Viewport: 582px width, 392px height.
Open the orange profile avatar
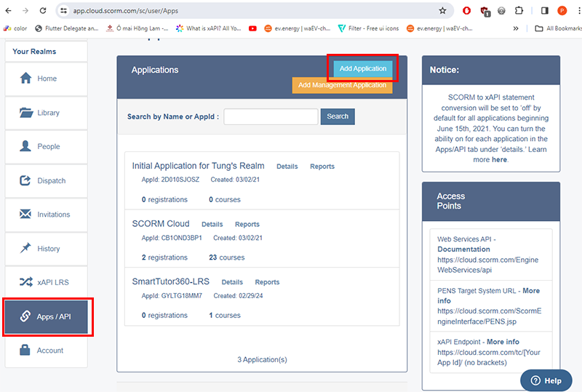coord(562,10)
